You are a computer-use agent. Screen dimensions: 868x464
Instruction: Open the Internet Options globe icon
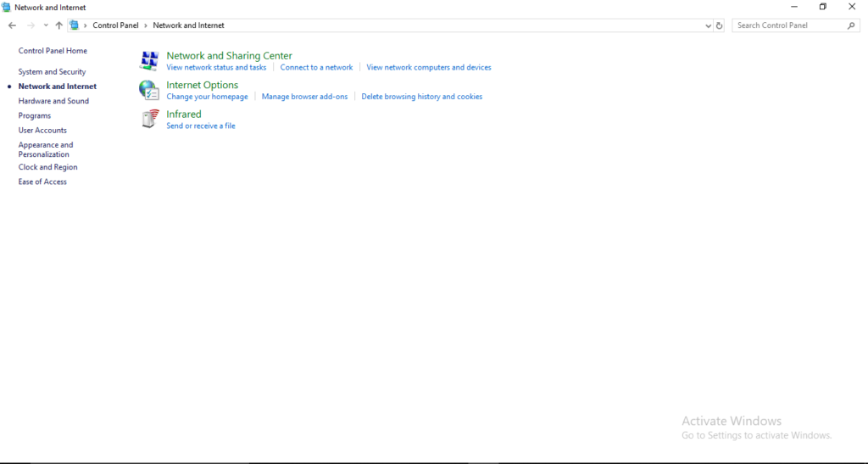click(149, 90)
